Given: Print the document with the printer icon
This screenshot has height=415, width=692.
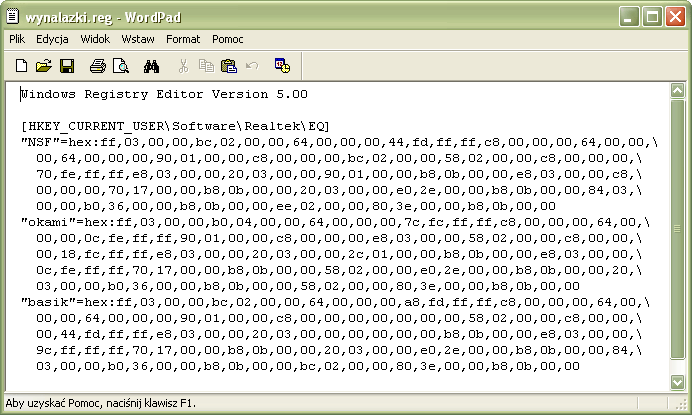Looking at the screenshot, I should 98,66.
